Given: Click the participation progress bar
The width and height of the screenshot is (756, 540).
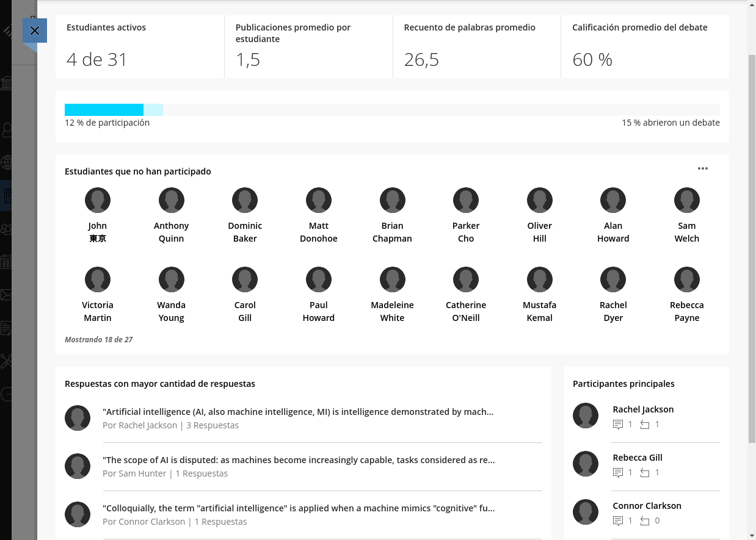Looking at the screenshot, I should point(392,110).
